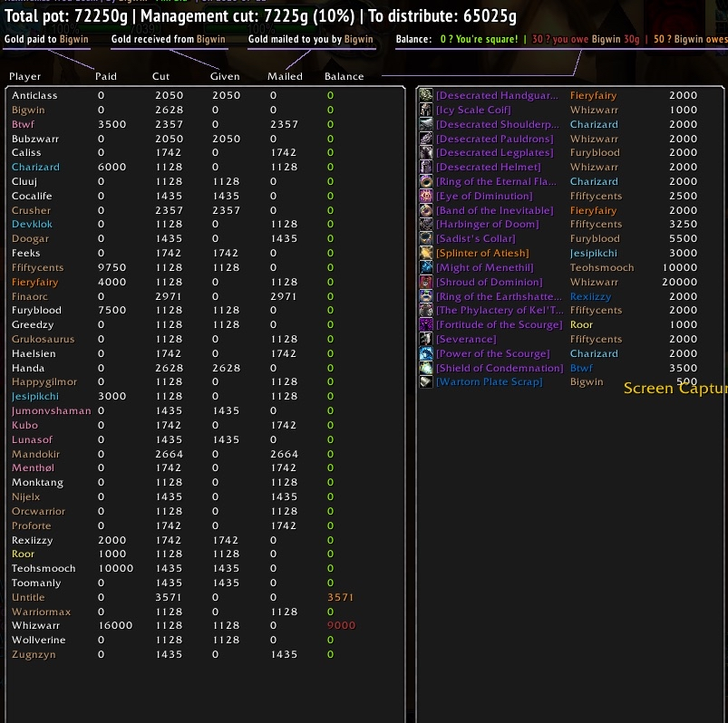
Task: Click the Power of the Scourge icon
Action: click(426, 353)
